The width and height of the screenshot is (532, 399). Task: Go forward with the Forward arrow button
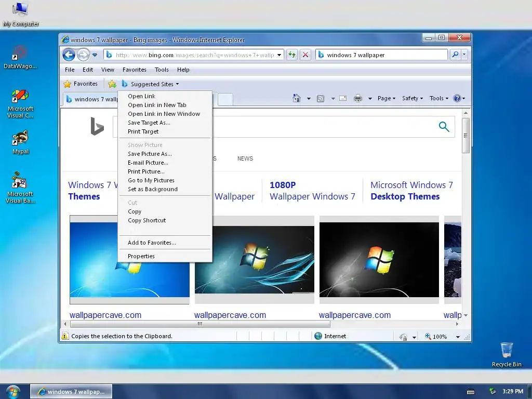[83, 55]
